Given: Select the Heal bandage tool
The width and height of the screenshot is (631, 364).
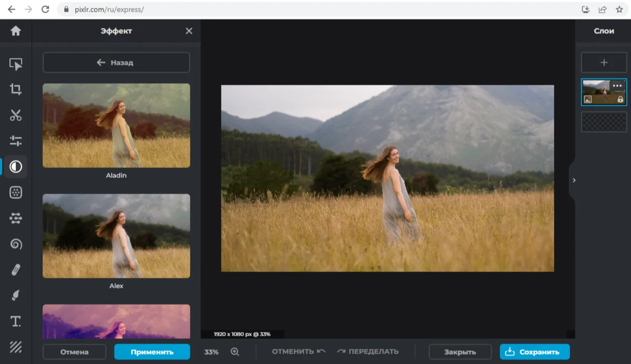Looking at the screenshot, I should 16,270.
